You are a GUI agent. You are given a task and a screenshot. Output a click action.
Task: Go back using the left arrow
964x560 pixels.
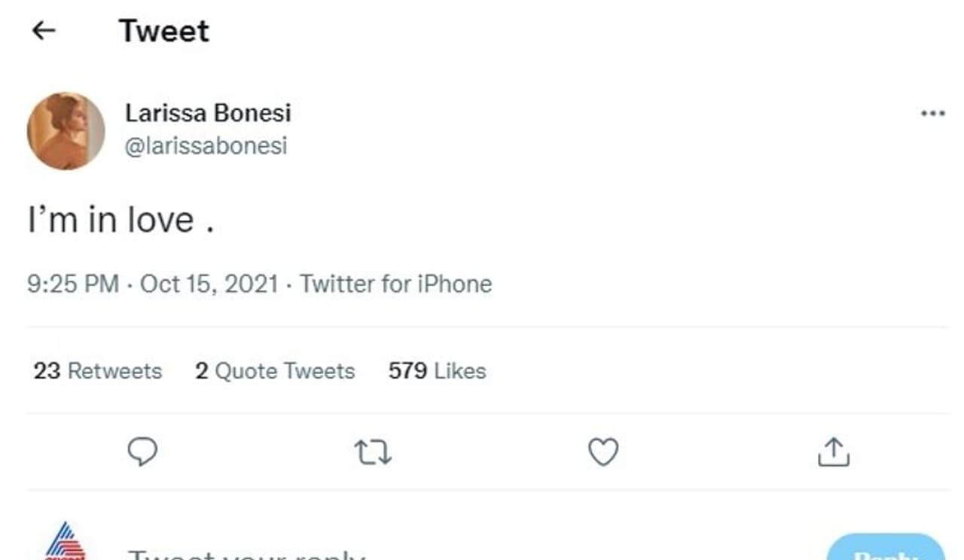44,30
